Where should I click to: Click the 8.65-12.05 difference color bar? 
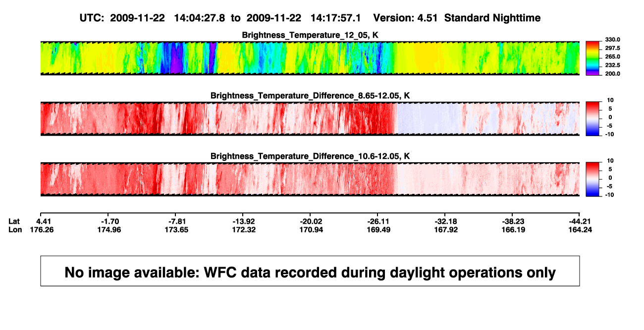[x=592, y=118]
